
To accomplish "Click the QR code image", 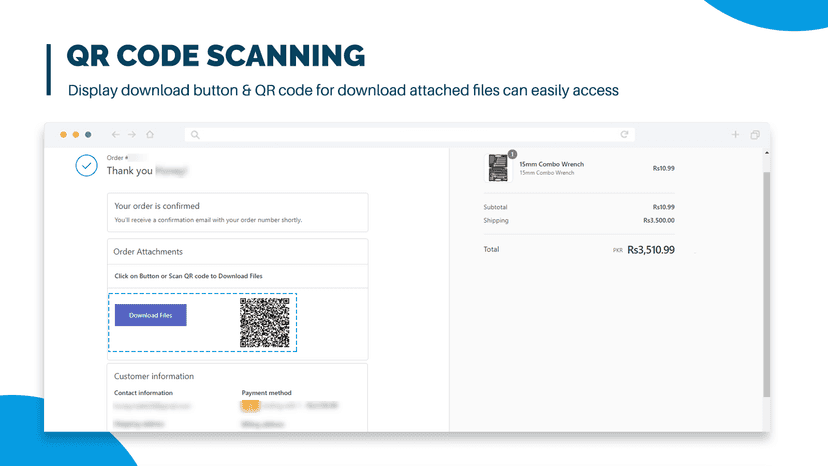I will coord(265,322).
